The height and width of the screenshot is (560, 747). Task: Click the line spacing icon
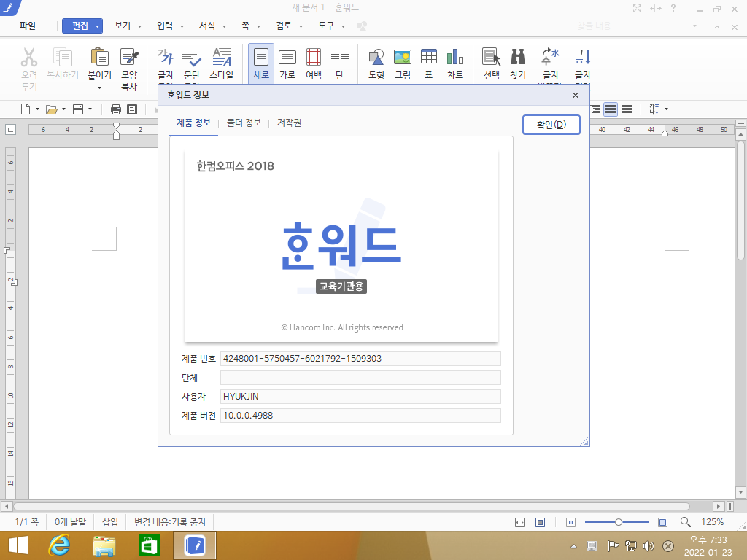click(x=654, y=109)
